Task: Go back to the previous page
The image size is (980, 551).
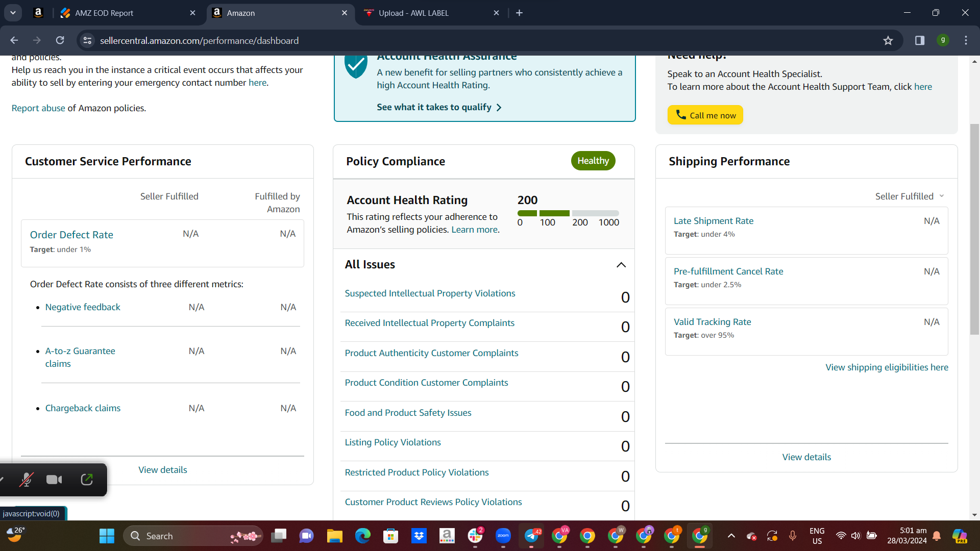Action: coord(14,40)
